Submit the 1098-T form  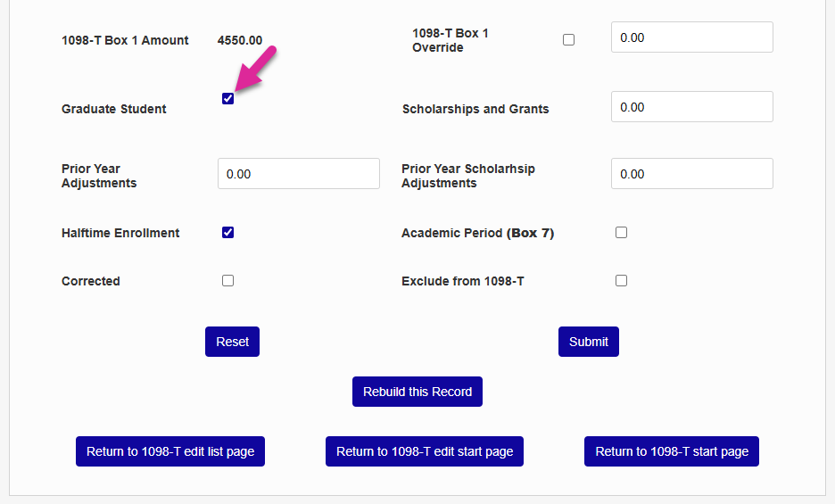pyautogui.click(x=589, y=342)
